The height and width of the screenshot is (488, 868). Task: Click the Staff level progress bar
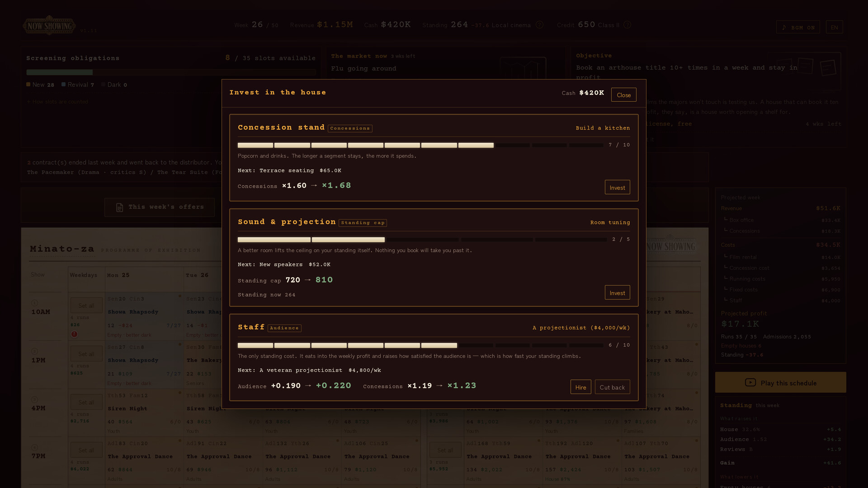(x=420, y=345)
